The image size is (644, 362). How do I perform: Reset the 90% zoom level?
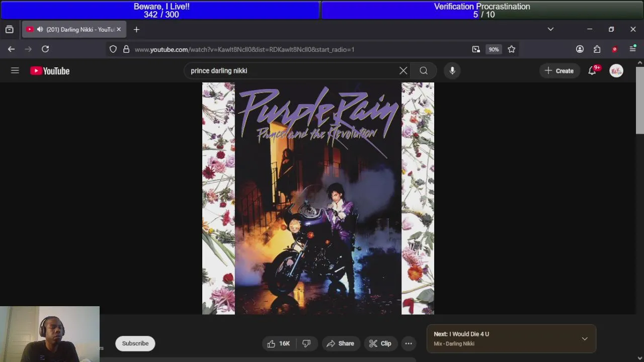pyautogui.click(x=494, y=49)
